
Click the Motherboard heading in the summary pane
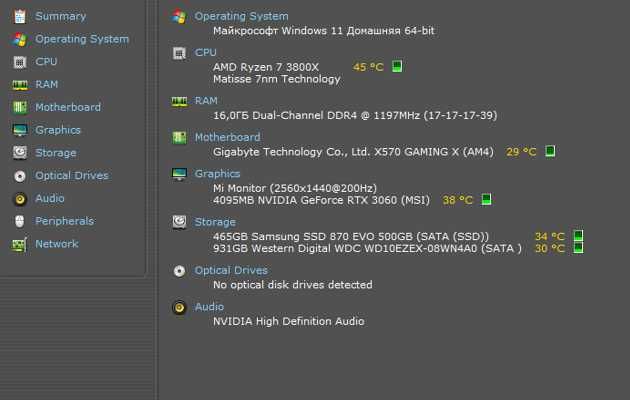tap(227, 137)
